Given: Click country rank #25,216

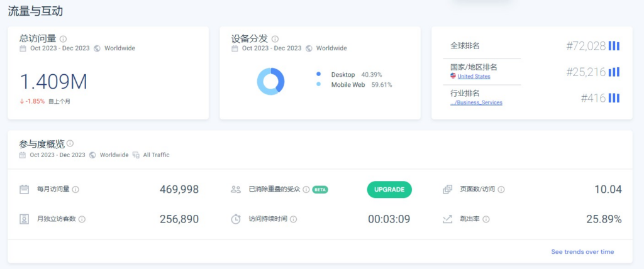Looking at the screenshot, I should click(x=586, y=72).
